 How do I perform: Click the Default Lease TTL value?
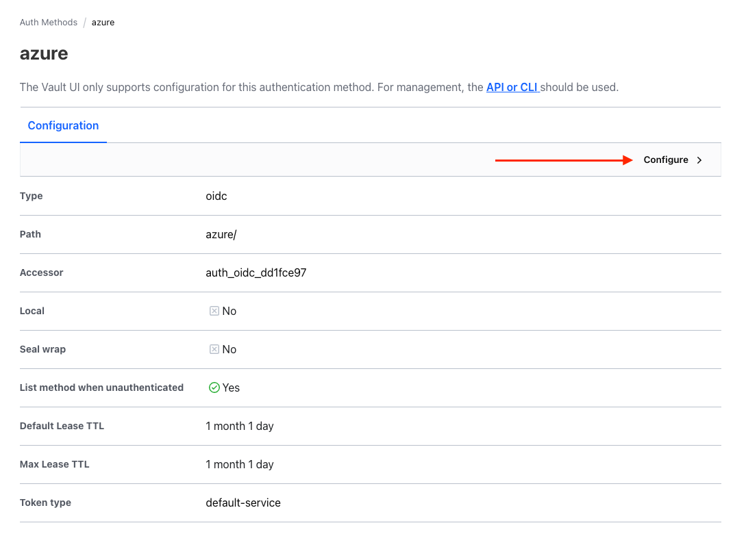pos(240,426)
